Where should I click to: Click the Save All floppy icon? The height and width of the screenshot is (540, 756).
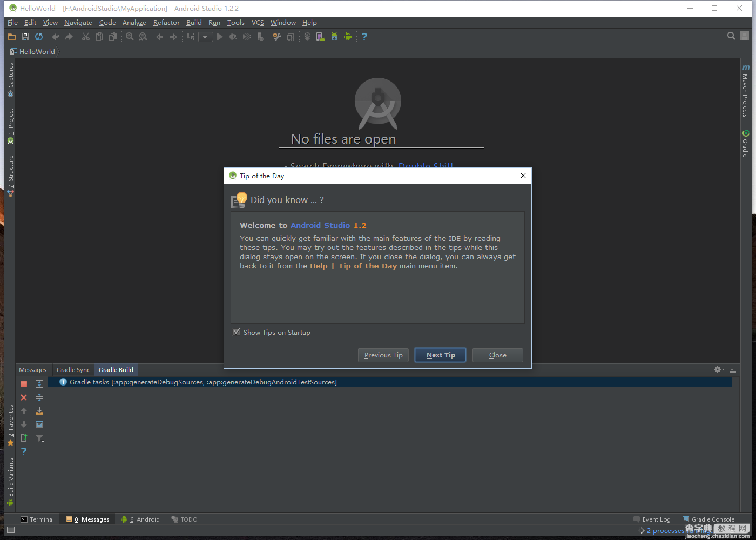25,37
